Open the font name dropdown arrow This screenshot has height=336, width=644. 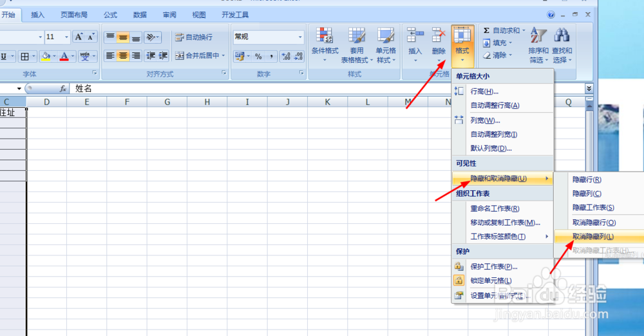pyautogui.click(x=40, y=37)
